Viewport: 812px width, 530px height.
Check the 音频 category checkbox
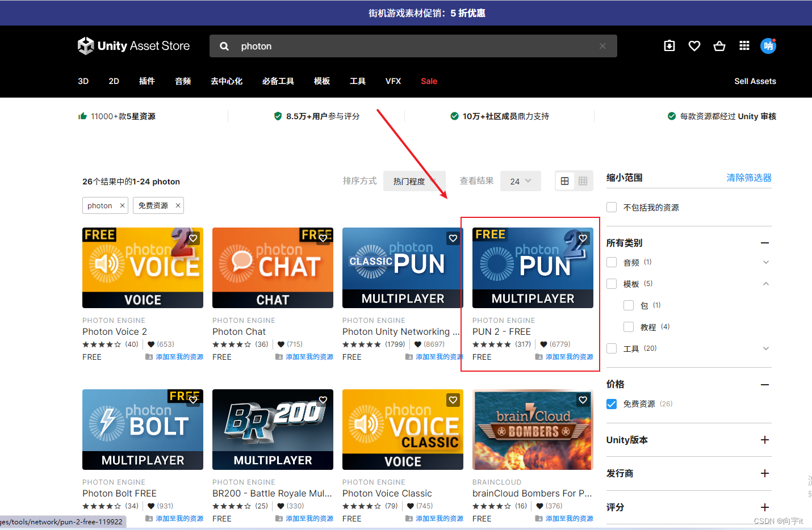[x=612, y=262]
